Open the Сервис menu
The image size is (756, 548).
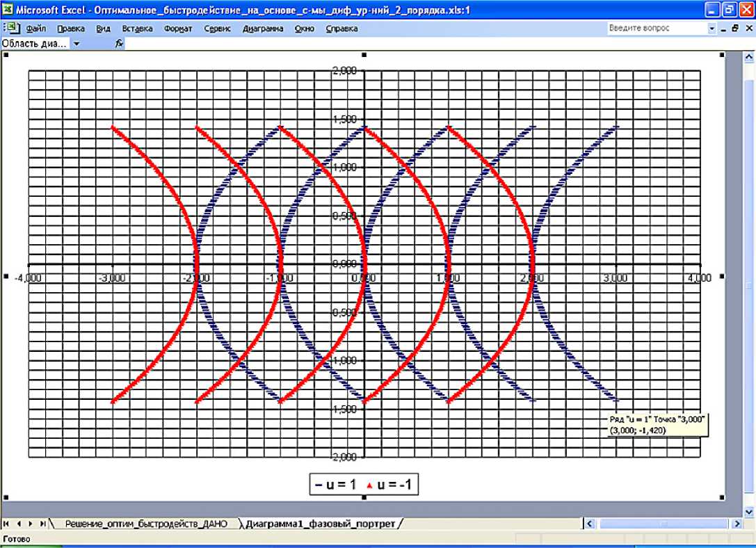tap(218, 29)
